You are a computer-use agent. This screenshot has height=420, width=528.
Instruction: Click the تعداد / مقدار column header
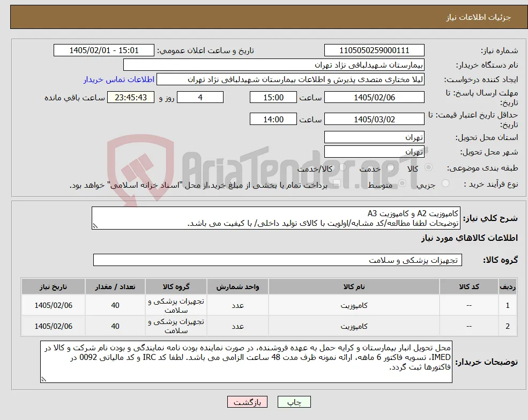(115, 287)
